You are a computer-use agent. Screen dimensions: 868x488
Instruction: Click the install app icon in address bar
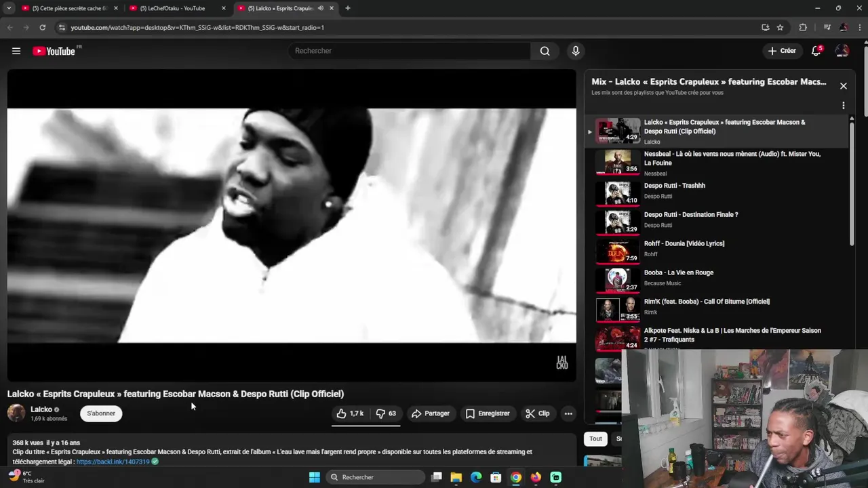coord(765,28)
